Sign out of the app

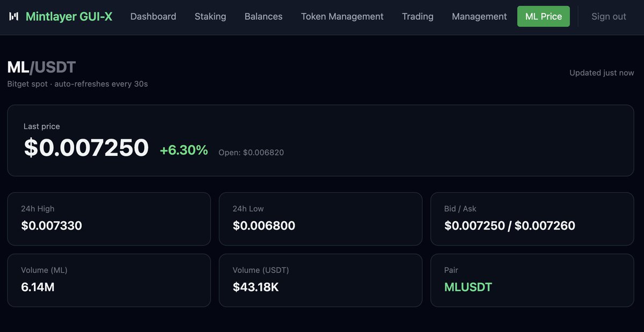[609, 17]
